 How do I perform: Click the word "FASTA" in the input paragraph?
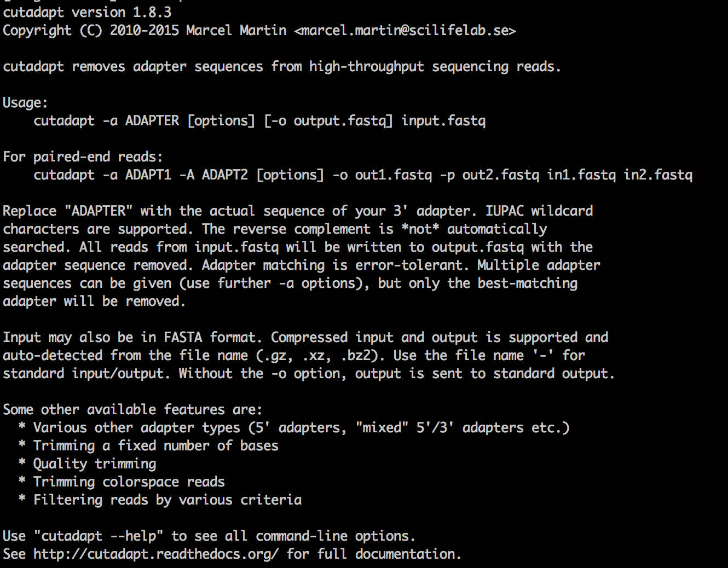(x=183, y=338)
